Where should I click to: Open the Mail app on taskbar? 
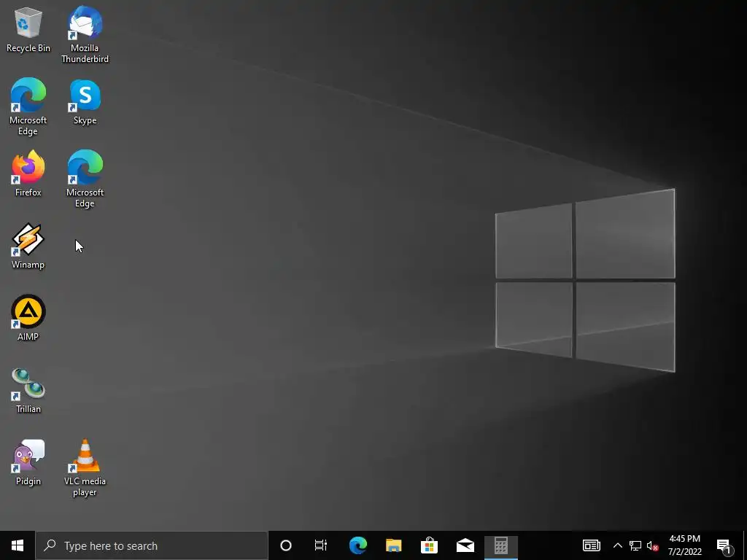(x=465, y=545)
